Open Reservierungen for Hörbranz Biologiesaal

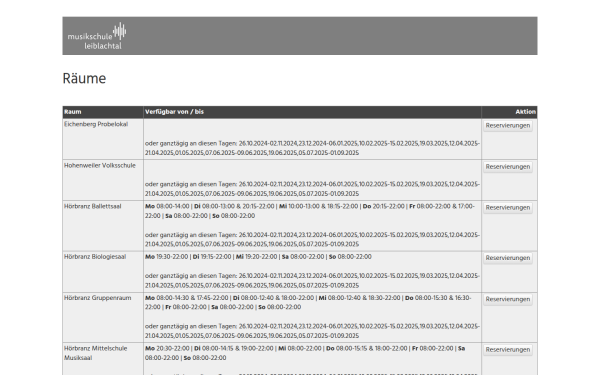click(508, 258)
